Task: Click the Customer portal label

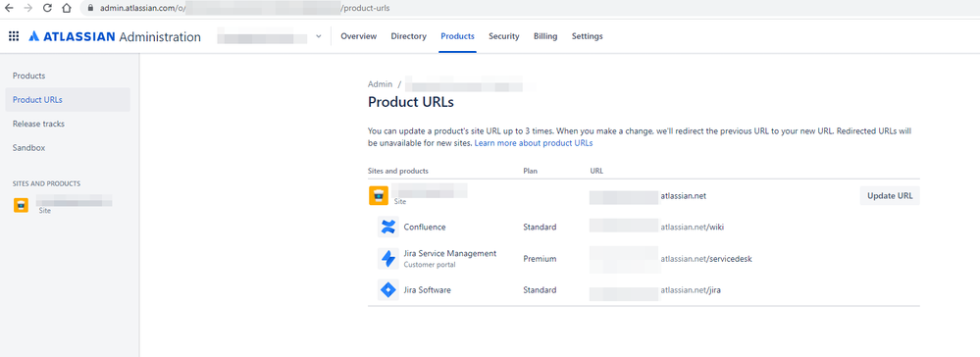Action: (430, 265)
